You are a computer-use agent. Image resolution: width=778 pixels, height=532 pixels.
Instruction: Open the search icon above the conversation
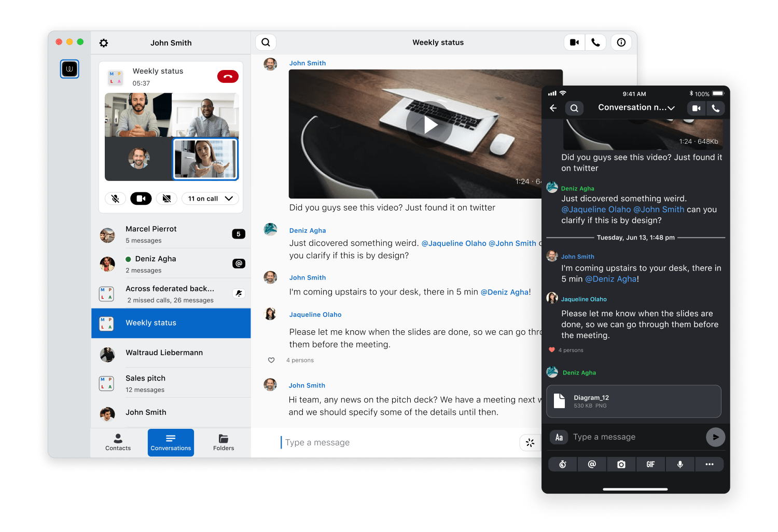pos(266,42)
